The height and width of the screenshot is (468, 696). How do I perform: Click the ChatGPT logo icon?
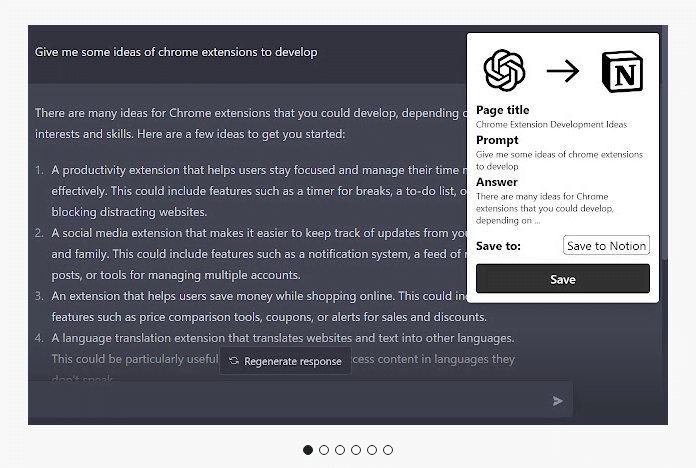[505, 70]
